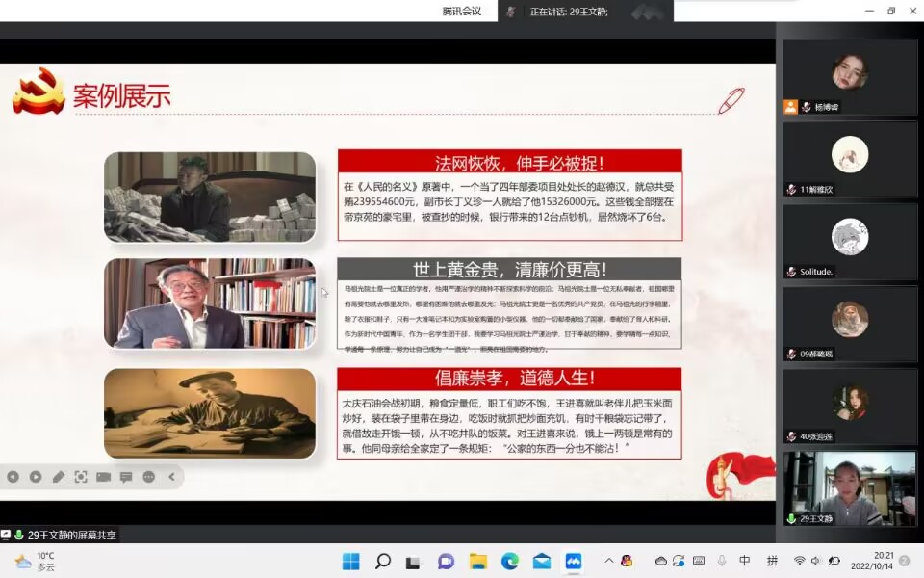924x578 pixels.
Task: Open the Windows Start menu
Action: click(350, 561)
